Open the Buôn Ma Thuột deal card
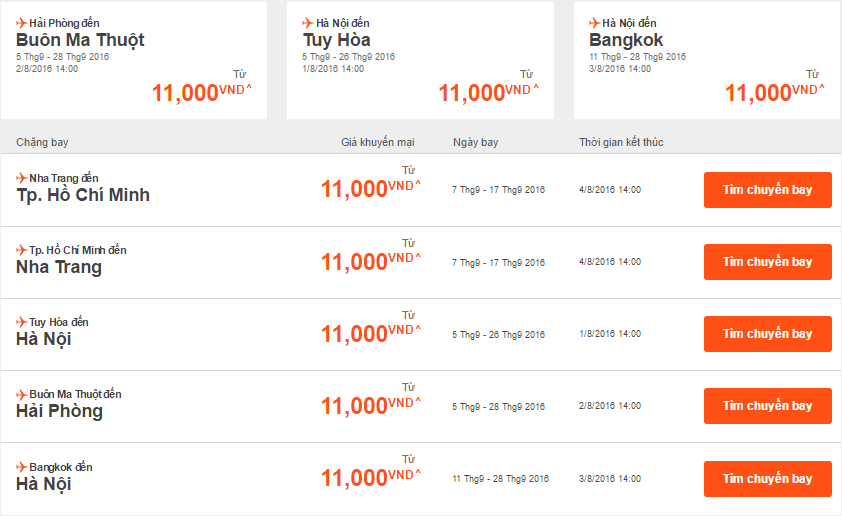The height and width of the screenshot is (516, 842). pyautogui.click(x=134, y=60)
